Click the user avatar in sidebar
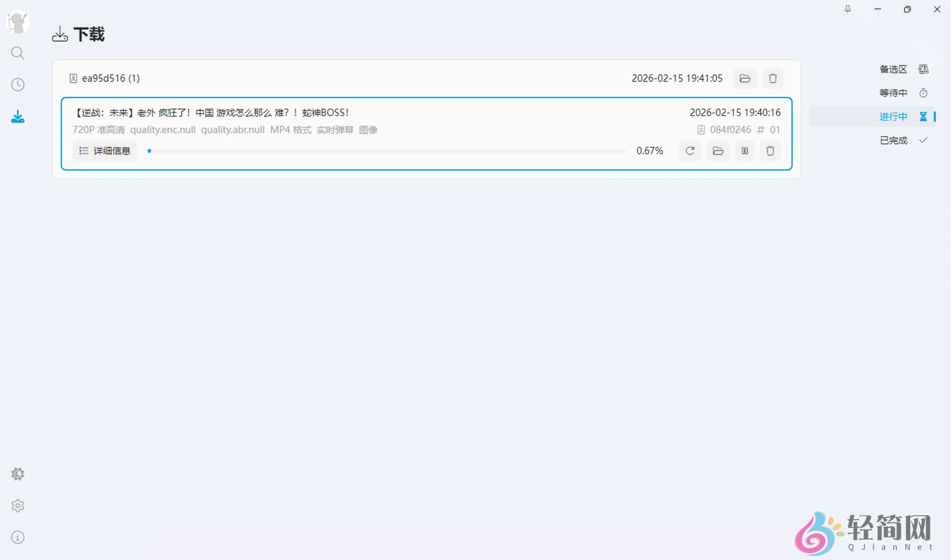 click(18, 21)
